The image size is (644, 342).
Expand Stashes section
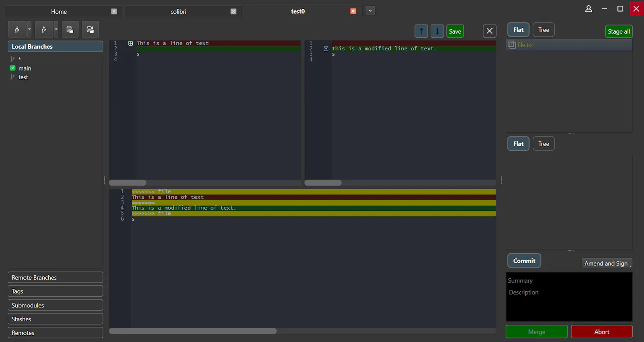point(55,319)
